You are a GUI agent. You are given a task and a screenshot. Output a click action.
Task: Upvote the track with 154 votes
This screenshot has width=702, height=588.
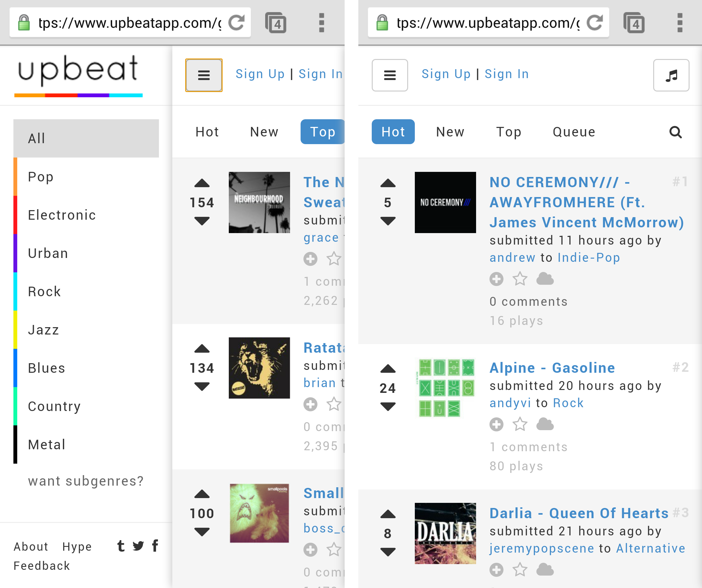(202, 183)
